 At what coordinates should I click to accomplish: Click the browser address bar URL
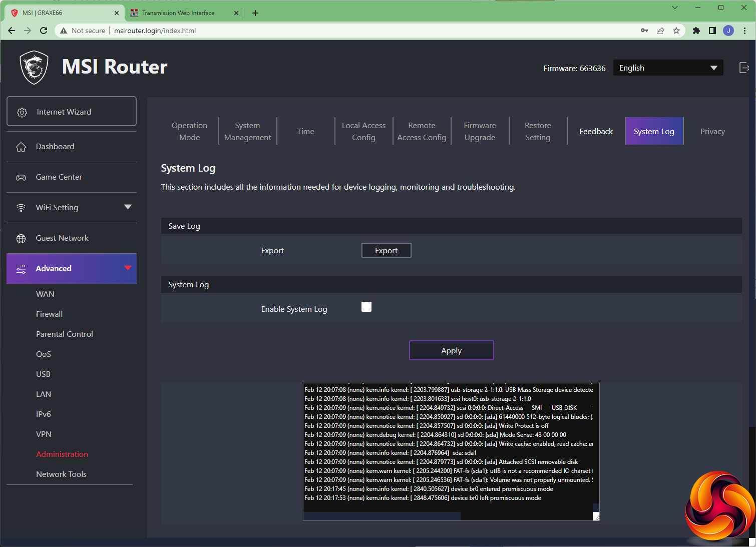tap(155, 31)
